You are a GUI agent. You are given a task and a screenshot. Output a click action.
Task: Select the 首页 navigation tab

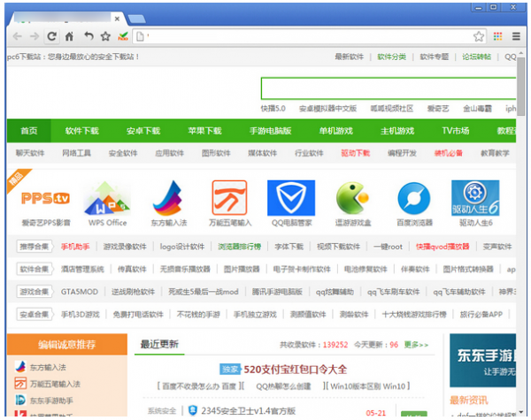(29, 131)
